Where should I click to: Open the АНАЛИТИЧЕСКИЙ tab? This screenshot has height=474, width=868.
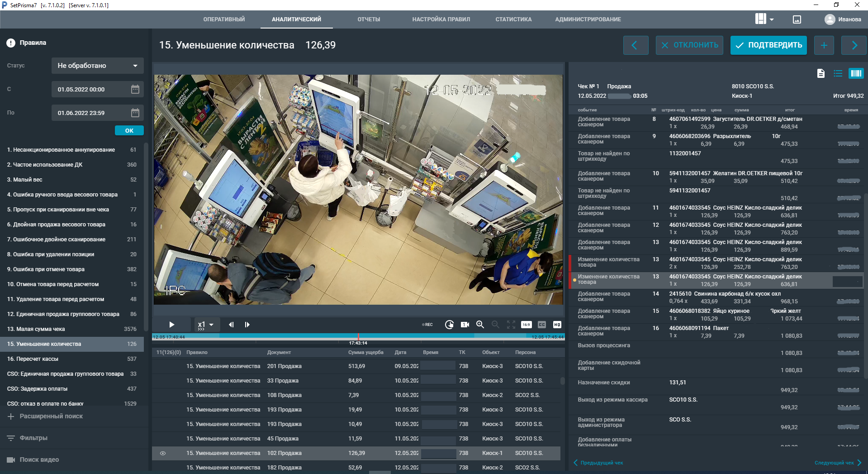[x=296, y=19]
